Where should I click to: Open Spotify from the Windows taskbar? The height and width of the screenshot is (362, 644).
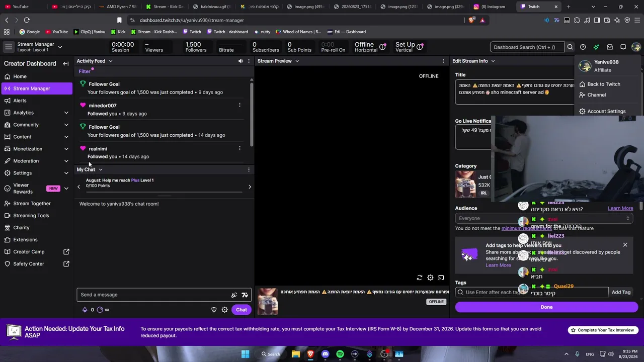340,354
